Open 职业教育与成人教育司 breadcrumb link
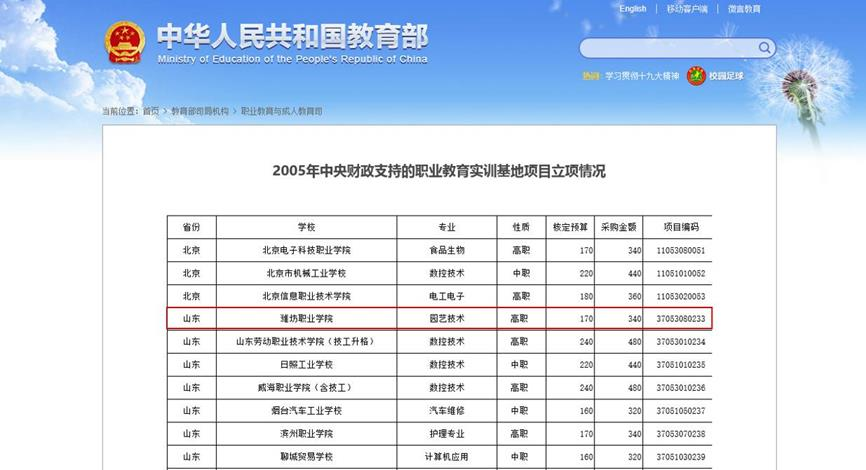 point(281,111)
